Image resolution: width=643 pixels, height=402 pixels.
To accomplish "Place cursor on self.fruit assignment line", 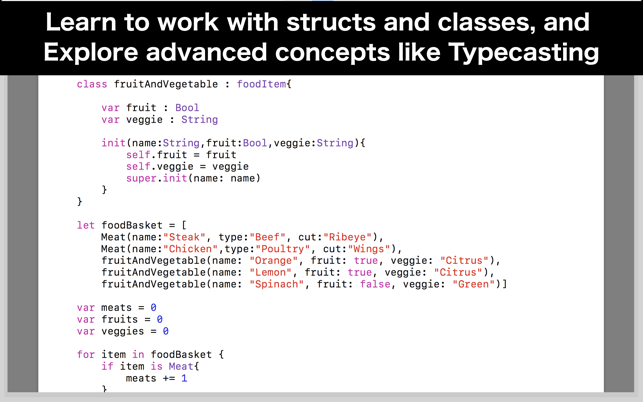I will pyautogui.click(x=181, y=155).
